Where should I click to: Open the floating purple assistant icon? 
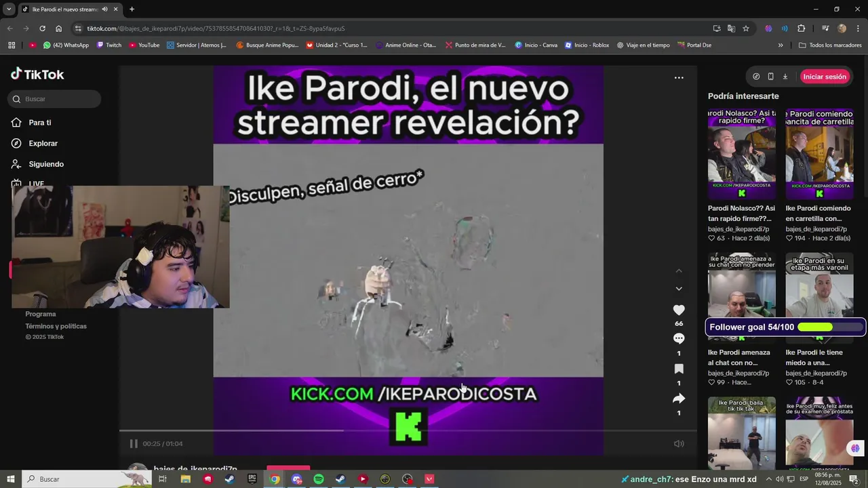click(x=855, y=448)
